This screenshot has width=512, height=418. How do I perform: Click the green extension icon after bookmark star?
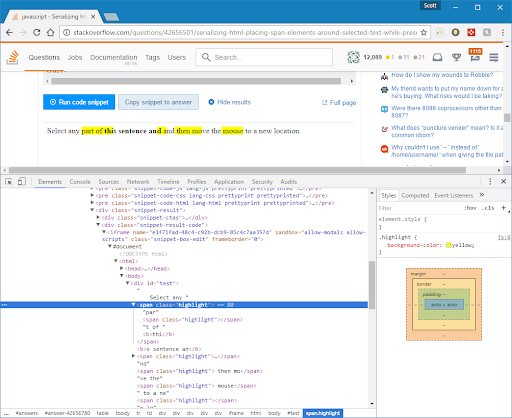coord(440,32)
